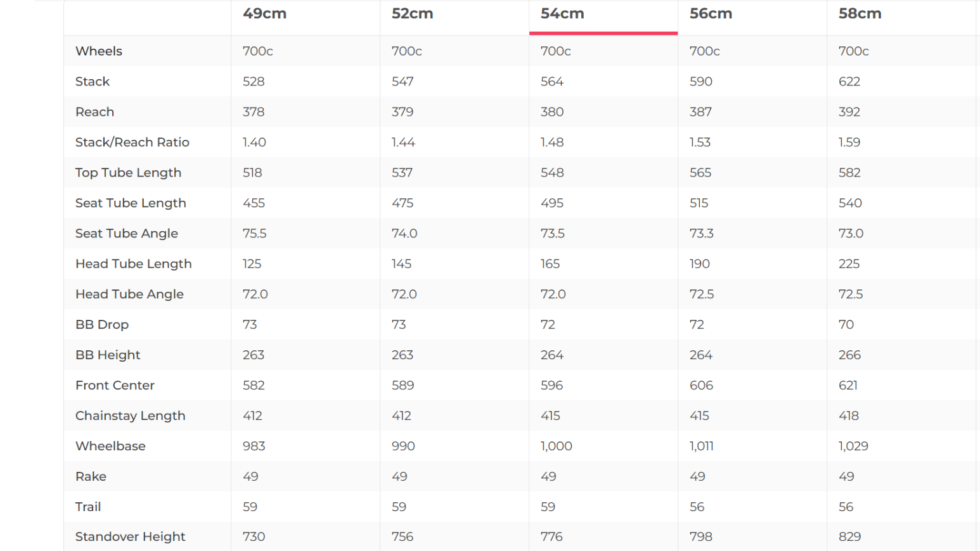Select the 58cm size tab
This screenshot has width=980, height=551.
860,14
